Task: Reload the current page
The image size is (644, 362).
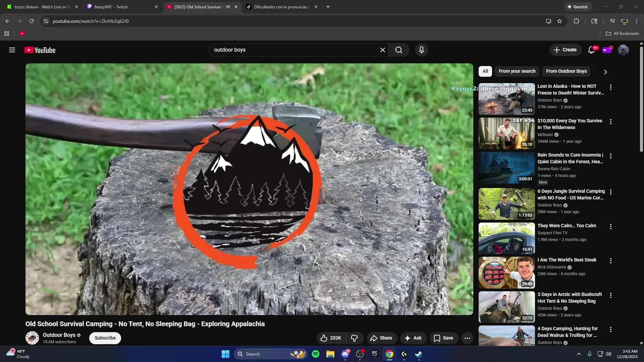Action: click(31, 21)
